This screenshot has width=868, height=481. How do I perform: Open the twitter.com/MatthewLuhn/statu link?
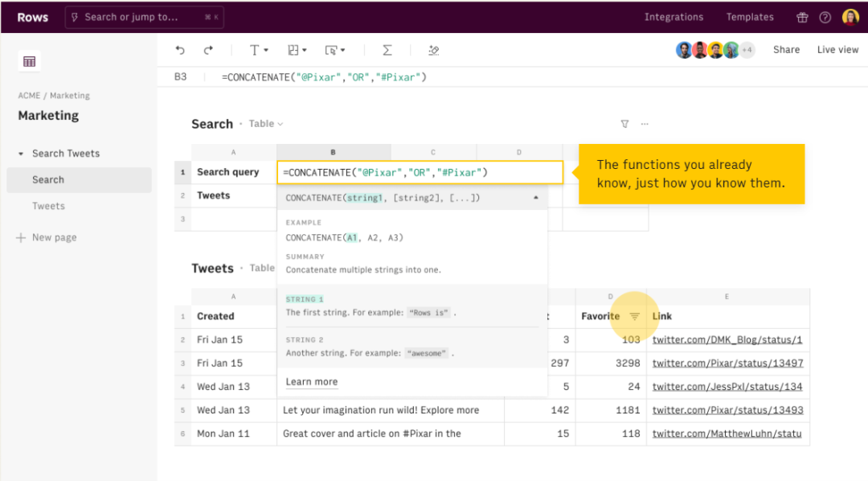click(727, 434)
